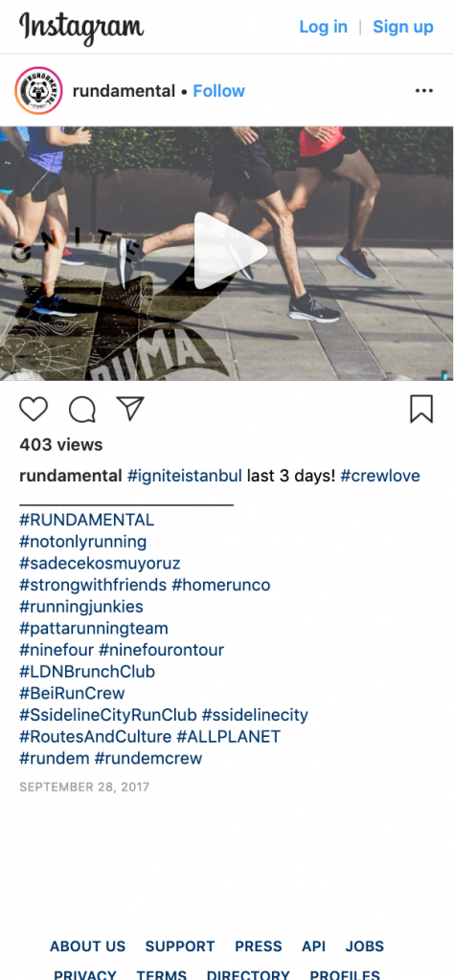454x980 pixels.
Task: Share post using paper plane icon
Action: 130,409
